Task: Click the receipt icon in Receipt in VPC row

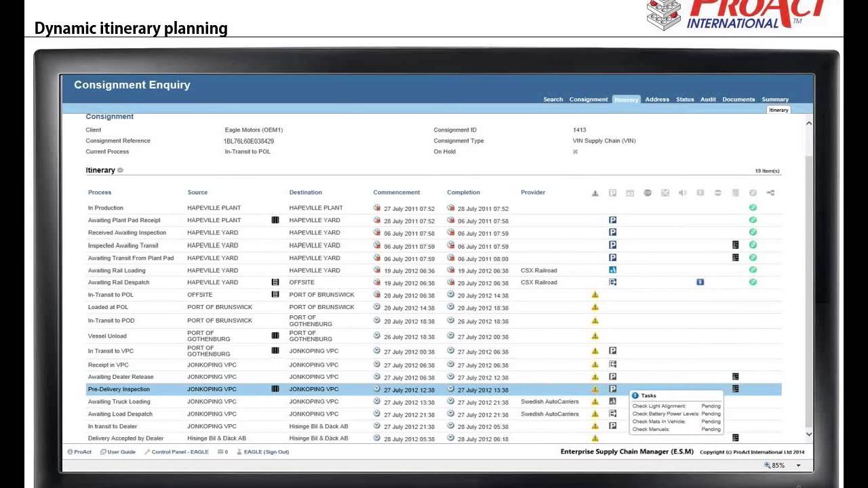Action: tap(612, 365)
